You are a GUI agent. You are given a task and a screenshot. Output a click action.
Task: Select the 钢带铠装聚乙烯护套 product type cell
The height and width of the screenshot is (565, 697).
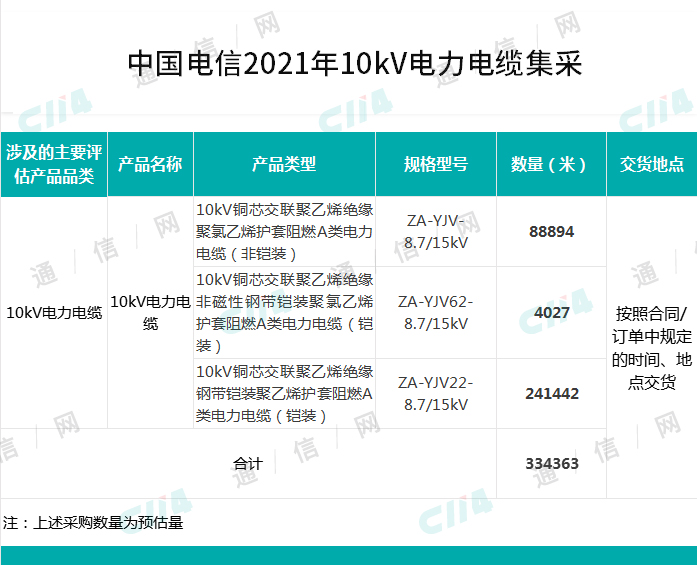[x=284, y=393]
